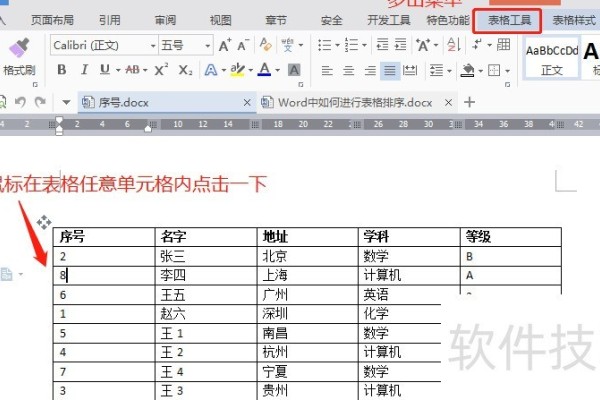Align text left
Viewport: 600px width, 400px height.
tap(327, 70)
